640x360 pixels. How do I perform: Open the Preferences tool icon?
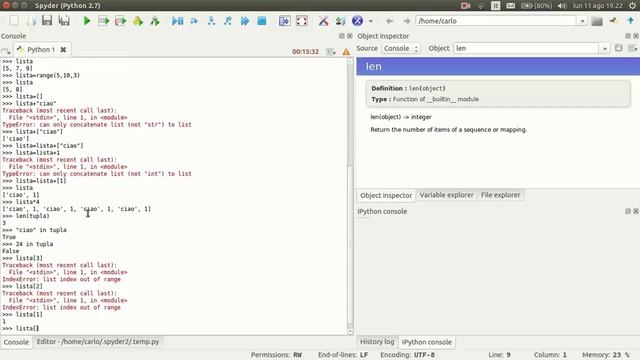pos(323,21)
